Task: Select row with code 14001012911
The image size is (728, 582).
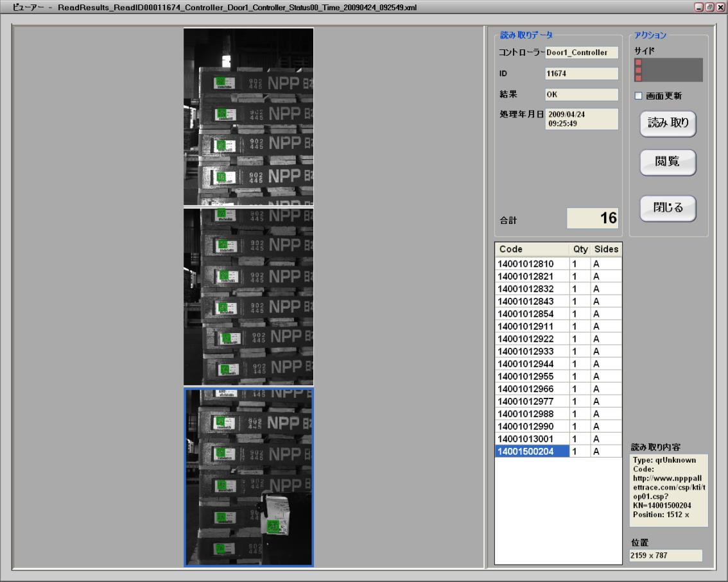Action: pyautogui.click(x=558, y=326)
